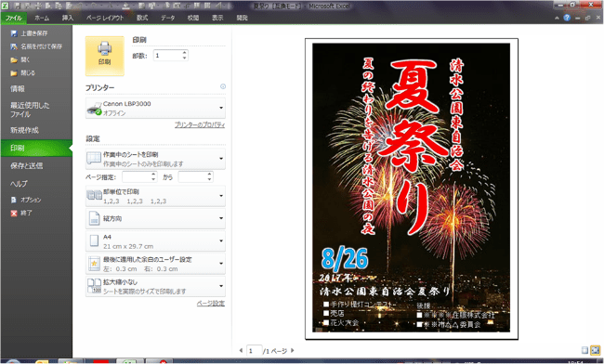Increment the ページ指定 start page spinner
604x364 pixels.
tap(153, 175)
